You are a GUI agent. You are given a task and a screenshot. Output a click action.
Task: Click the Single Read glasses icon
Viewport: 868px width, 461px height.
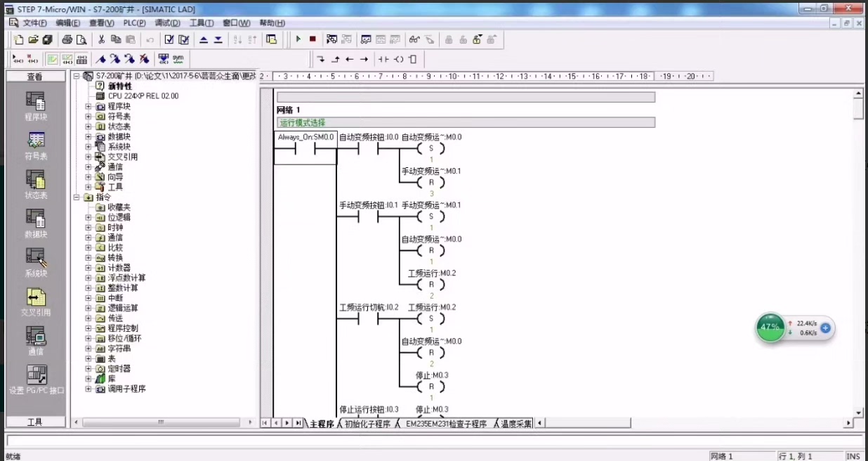pos(414,39)
